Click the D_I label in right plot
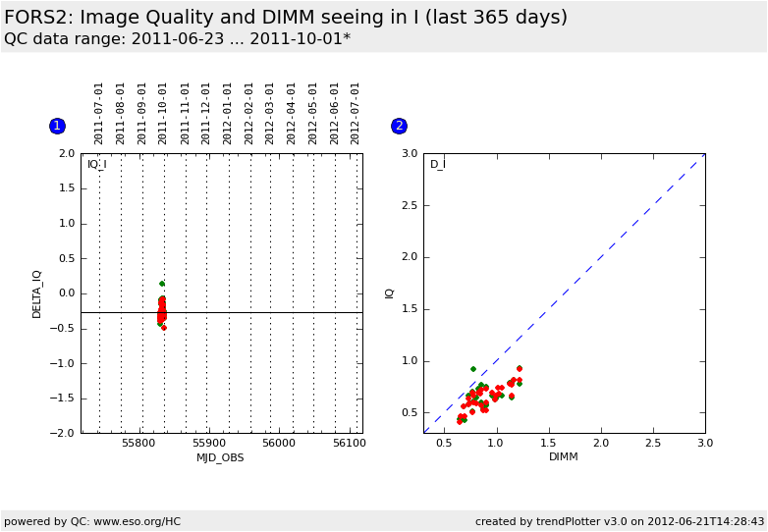Image resolution: width=768 pixels, height=532 pixels. point(437,164)
